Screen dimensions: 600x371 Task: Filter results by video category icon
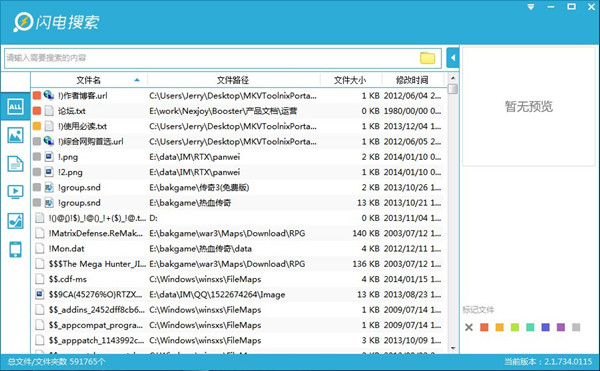pyautogui.click(x=15, y=192)
